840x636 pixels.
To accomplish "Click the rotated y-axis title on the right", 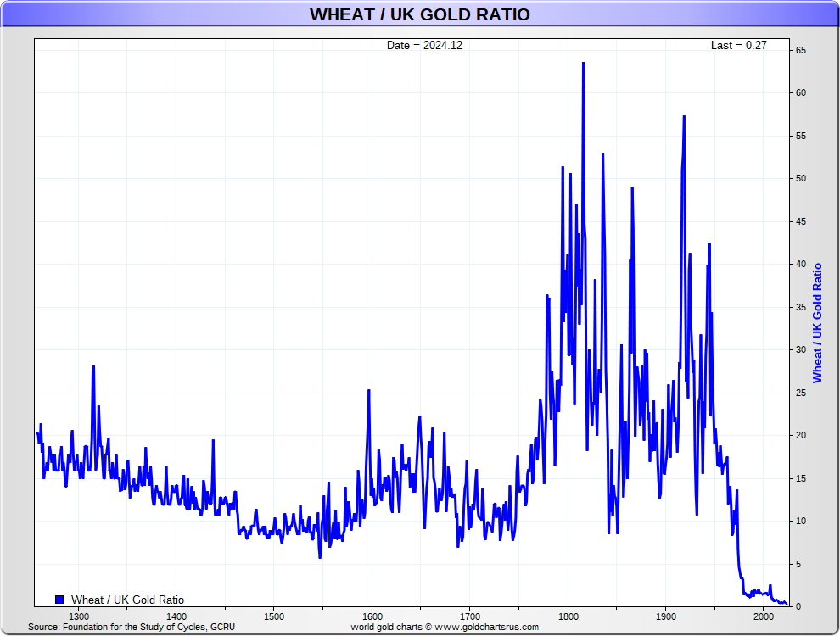I will (818, 323).
